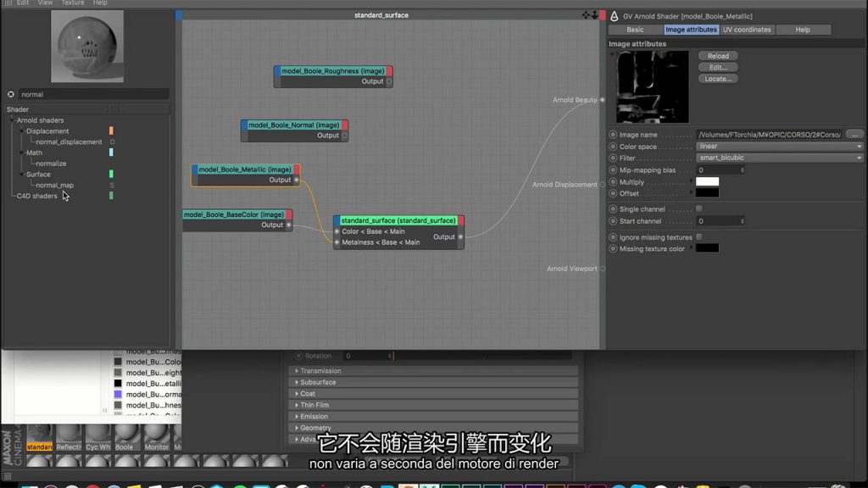Click the Reload button
The width and height of the screenshot is (868, 488).
718,56
